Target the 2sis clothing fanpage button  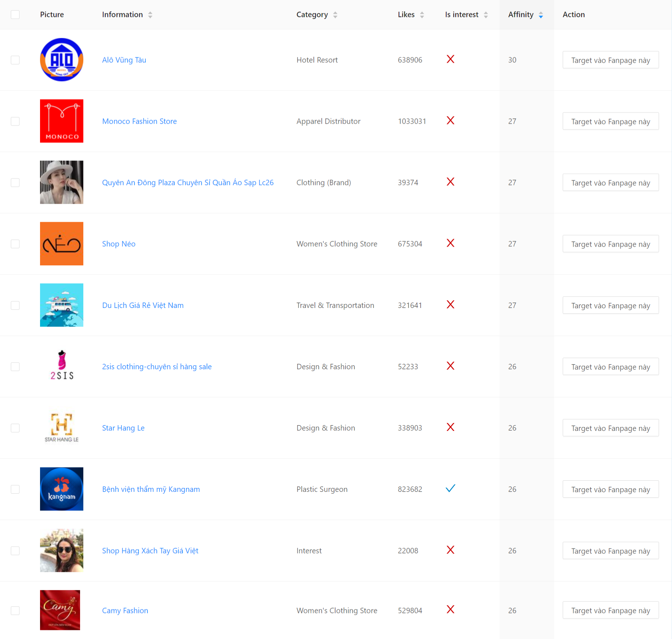[x=611, y=366]
